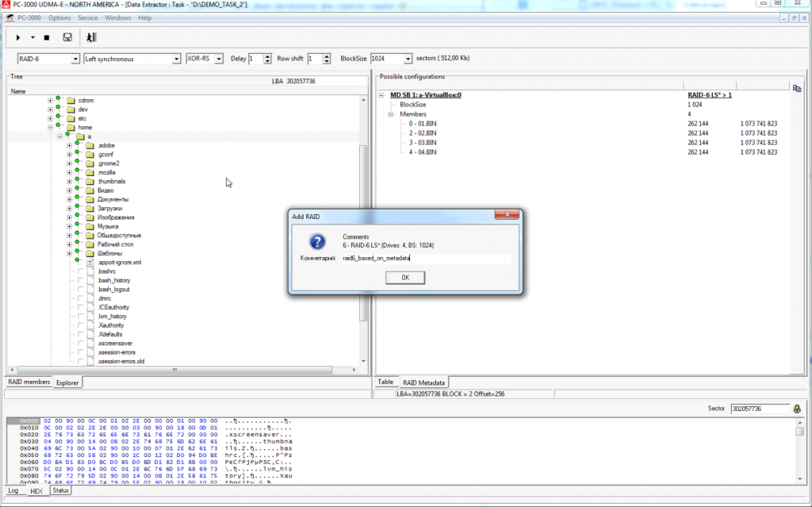Open the Service menu

coord(87,17)
